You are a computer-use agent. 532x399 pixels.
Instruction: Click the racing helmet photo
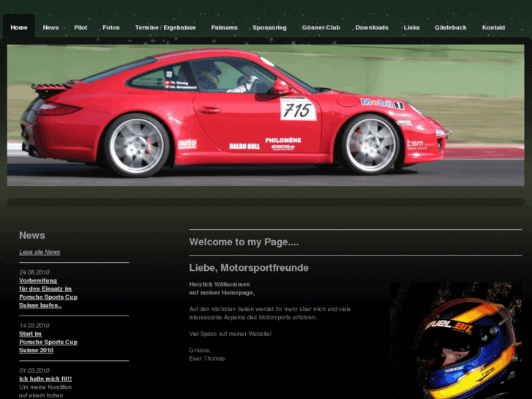(456, 340)
